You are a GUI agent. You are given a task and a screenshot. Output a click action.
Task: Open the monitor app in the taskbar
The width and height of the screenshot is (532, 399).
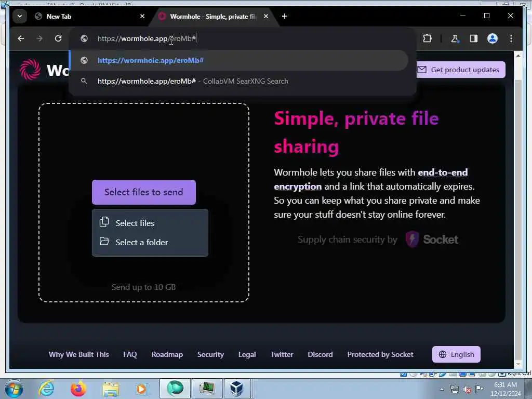coord(207,389)
